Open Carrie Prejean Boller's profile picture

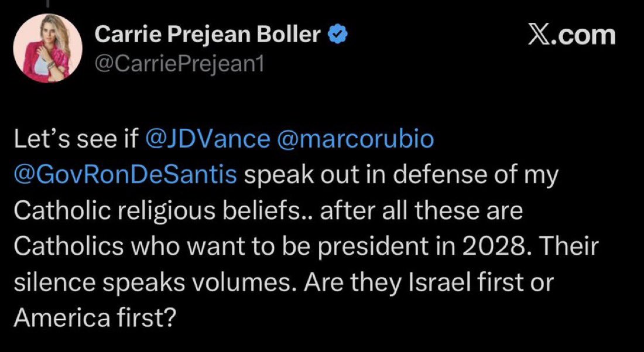(47, 48)
